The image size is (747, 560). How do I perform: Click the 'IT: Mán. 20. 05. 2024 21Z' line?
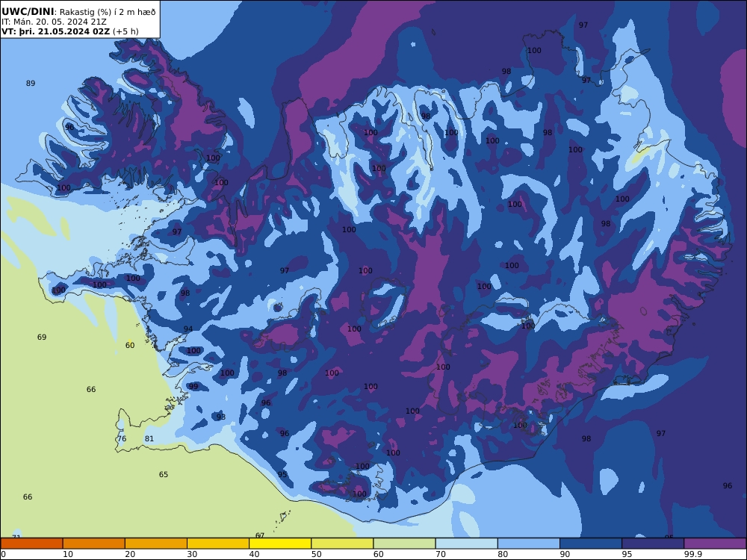tap(54, 22)
